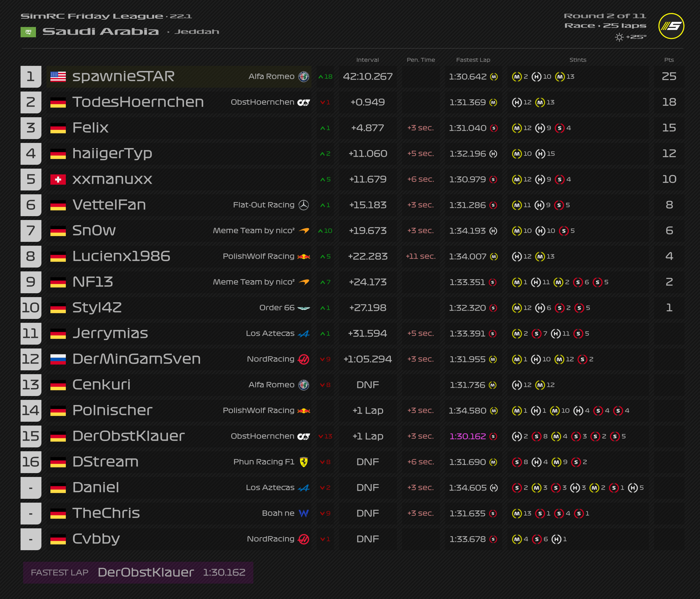
Task: Click driver name TodesHoernchen
Action: [x=138, y=102]
